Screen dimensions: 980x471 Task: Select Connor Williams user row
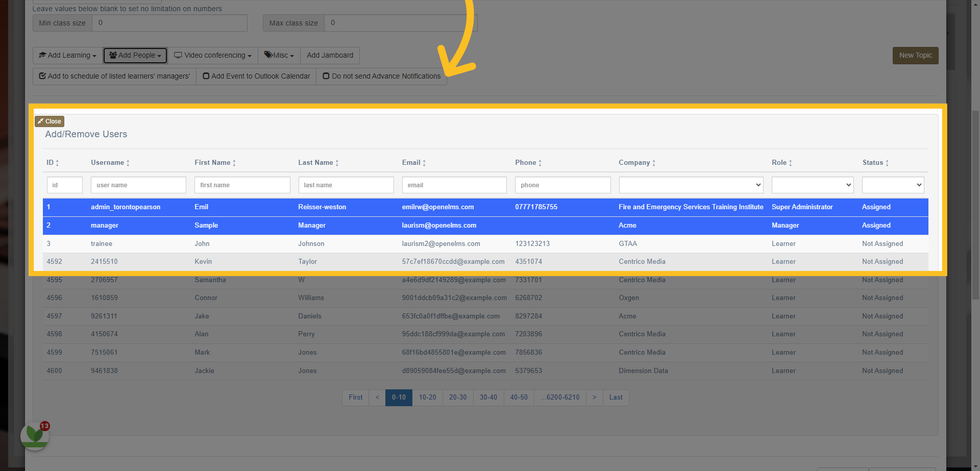pyautogui.click(x=485, y=298)
